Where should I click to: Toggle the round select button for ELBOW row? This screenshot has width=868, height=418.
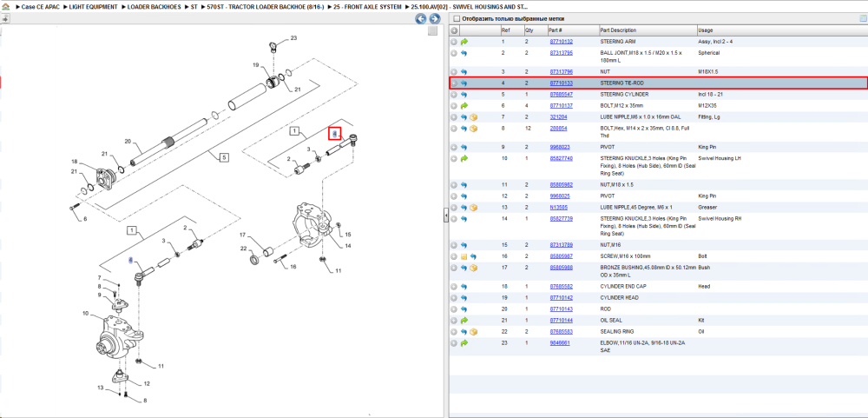454,343
